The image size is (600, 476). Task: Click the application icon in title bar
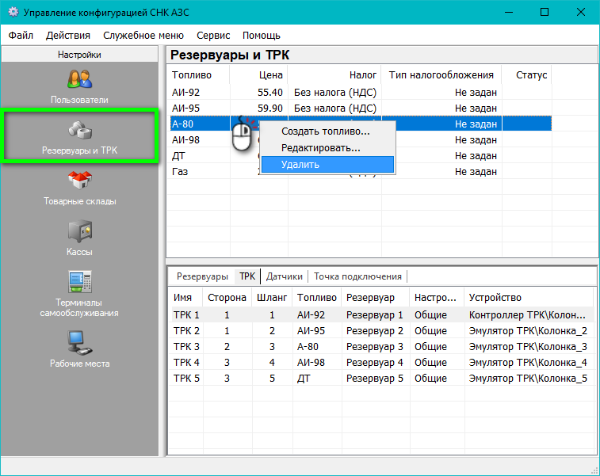[x=12, y=13]
